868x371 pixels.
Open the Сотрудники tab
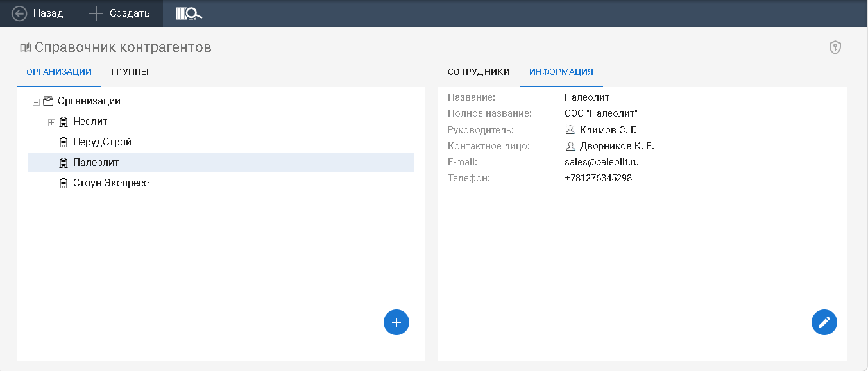click(x=479, y=72)
